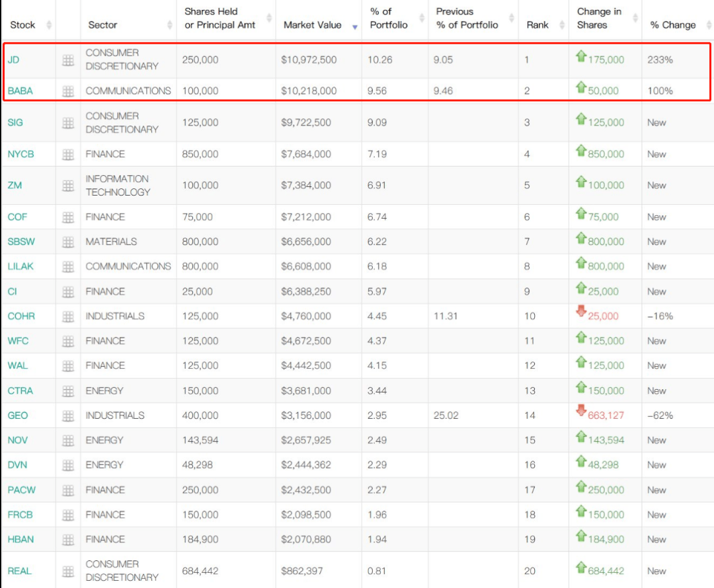
Task: Click the grid icon next to JD
Action: click(68, 60)
